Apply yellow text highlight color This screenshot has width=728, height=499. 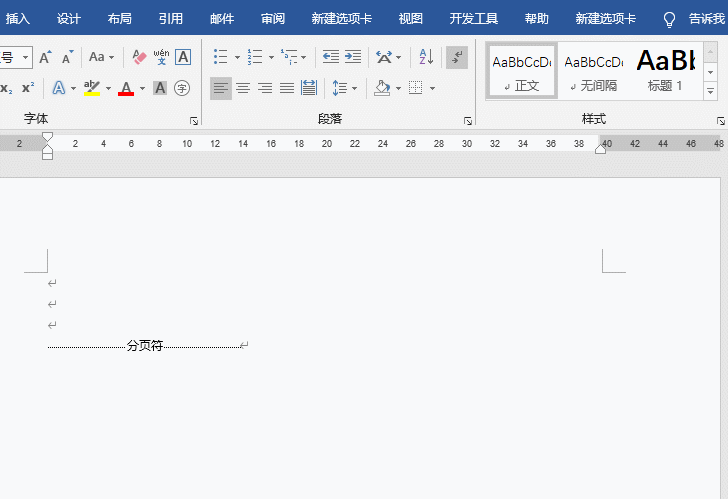(92, 88)
